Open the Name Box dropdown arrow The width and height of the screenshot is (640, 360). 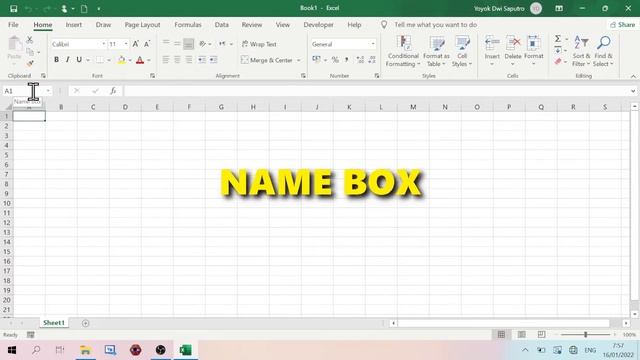[x=48, y=91]
